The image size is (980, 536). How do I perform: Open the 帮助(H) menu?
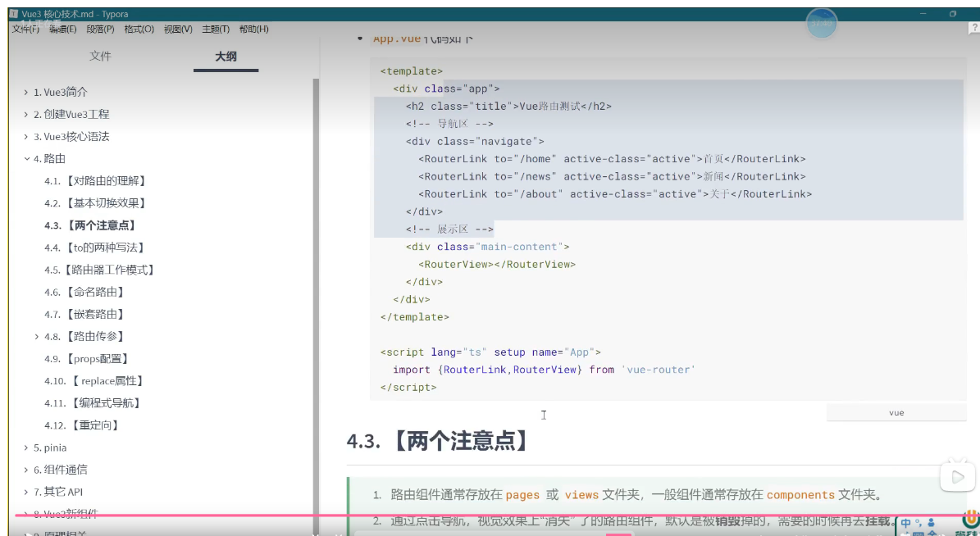[253, 29]
